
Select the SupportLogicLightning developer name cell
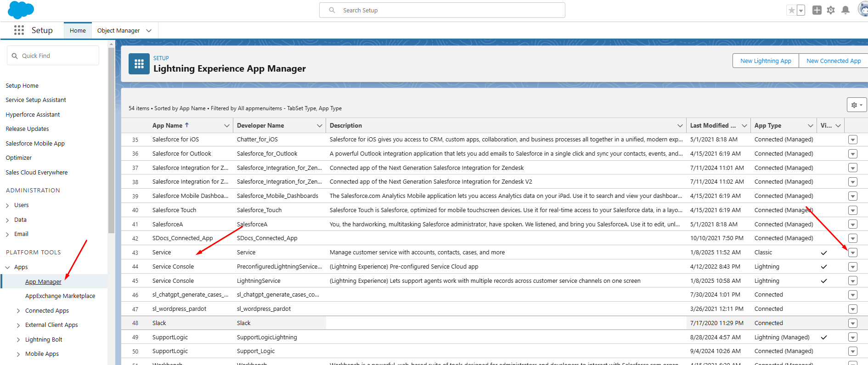[x=267, y=337]
